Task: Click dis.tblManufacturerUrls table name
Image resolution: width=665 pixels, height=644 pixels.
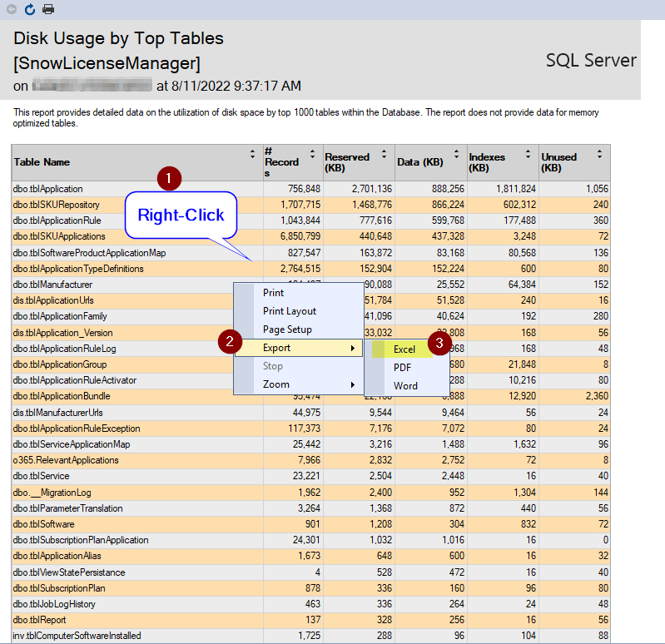Action: point(57,413)
